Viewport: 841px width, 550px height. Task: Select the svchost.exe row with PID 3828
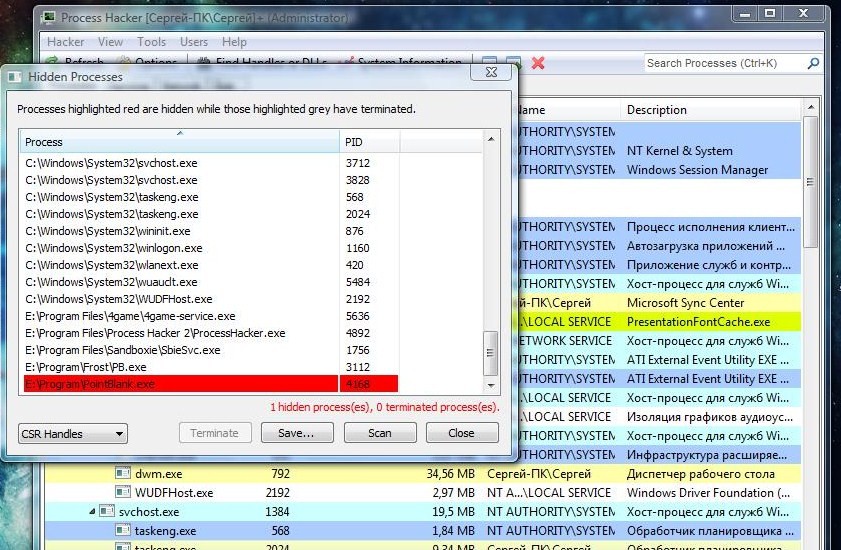(211, 180)
